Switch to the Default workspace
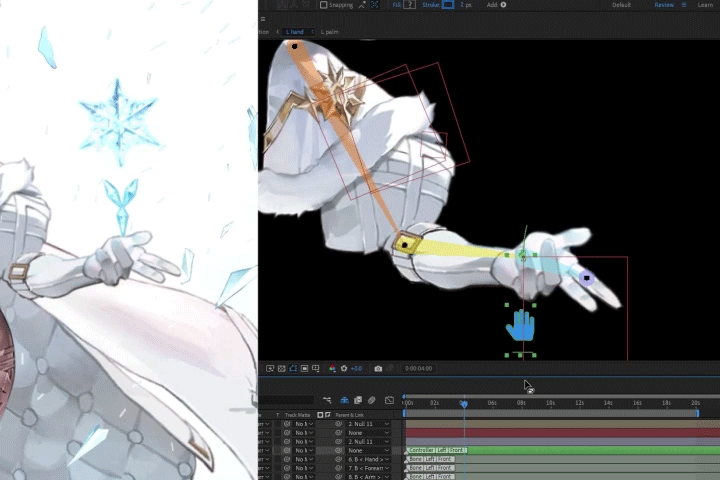Screen dimensions: 720x480 [x=621, y=5]
